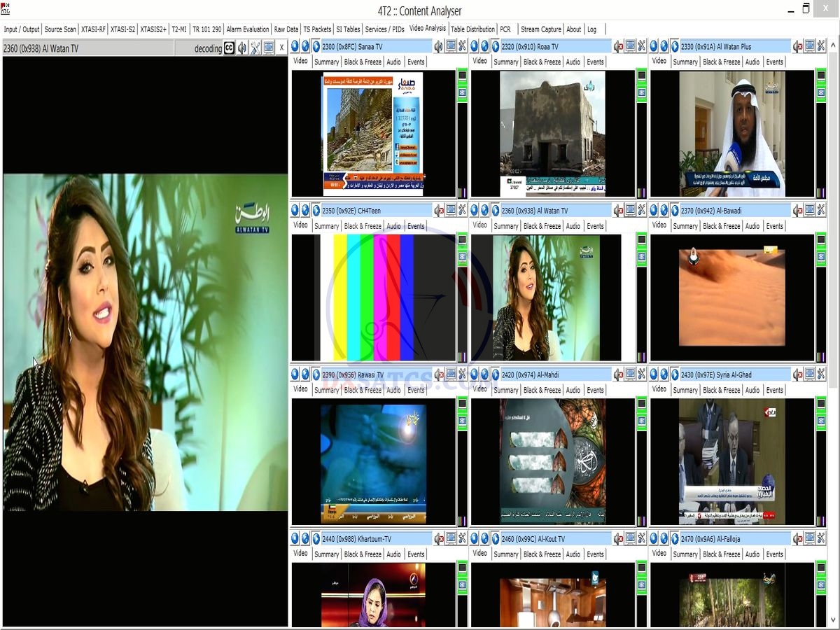Image resolution: width=840 pixels, height=630 pixels.
Task: Unmute small Al Watan TV panel speaker
Action: tap(618, 210)
